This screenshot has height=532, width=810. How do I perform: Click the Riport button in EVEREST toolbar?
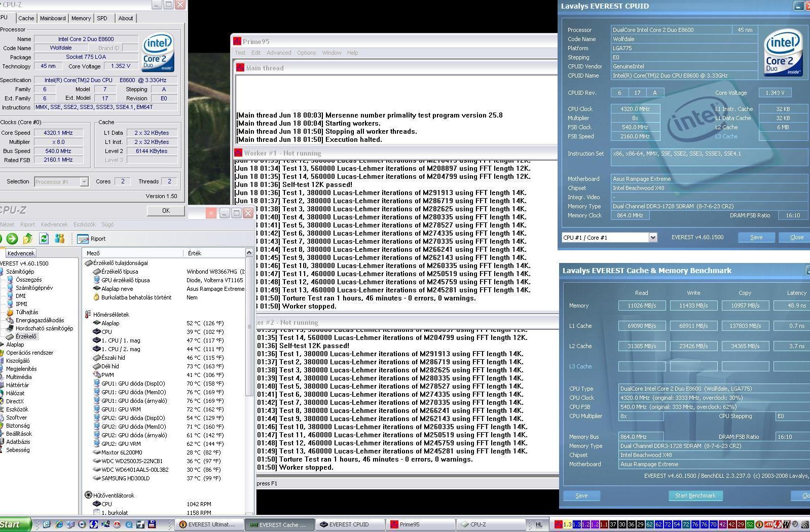pos(92,239)
